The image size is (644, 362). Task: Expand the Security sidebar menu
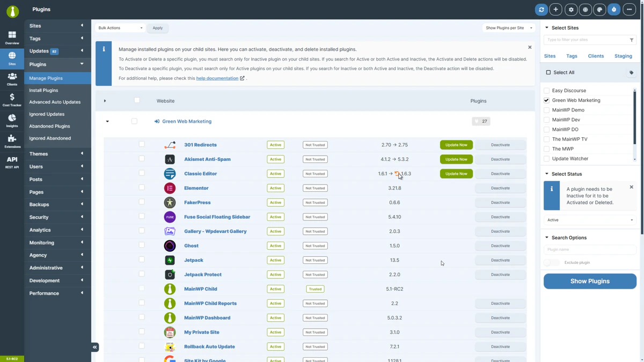[57, 217]
